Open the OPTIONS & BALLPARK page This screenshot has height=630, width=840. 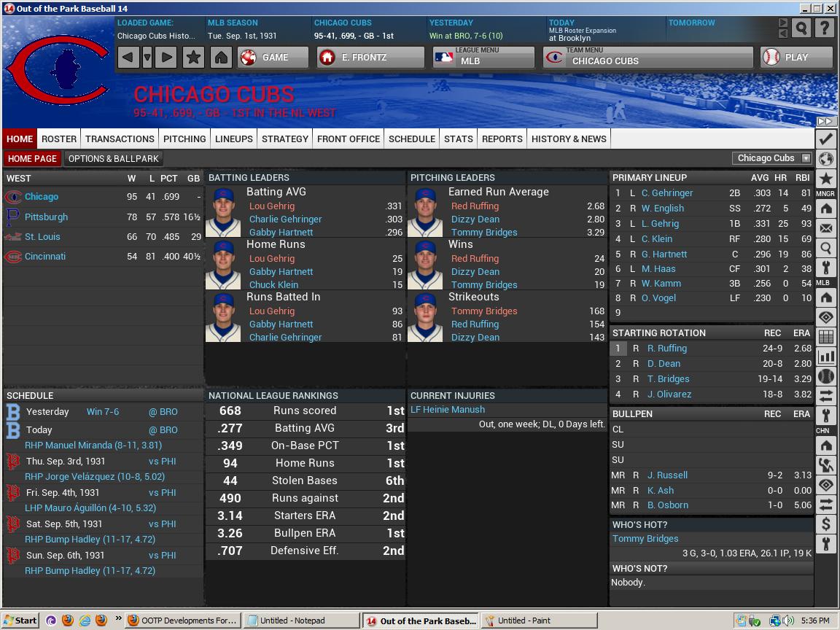click(113, 158)
